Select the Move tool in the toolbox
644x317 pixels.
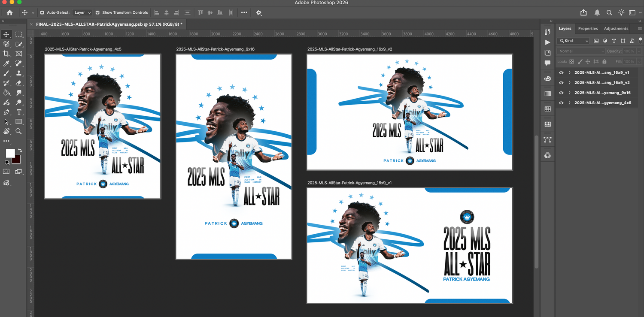[6, 34]
